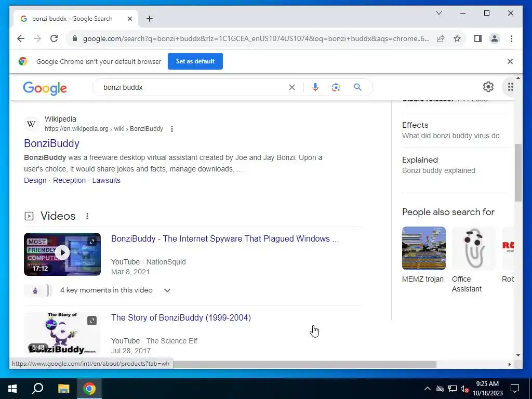
Task: Show hidden system tray icons
Action: click(428, 389)
